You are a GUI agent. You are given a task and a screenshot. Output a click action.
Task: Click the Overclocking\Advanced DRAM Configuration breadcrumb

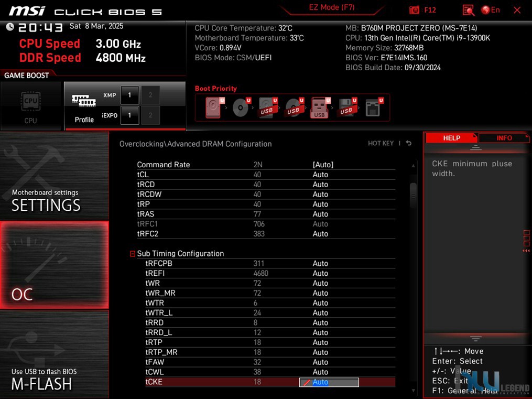coord(196,144)
